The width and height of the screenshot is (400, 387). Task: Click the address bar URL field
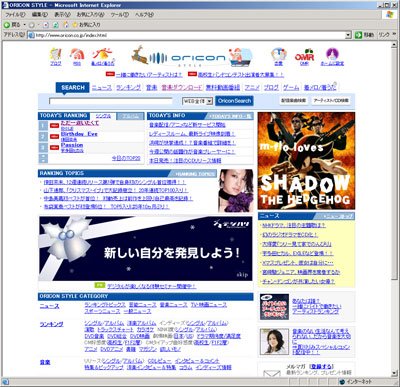pos(189,35)
